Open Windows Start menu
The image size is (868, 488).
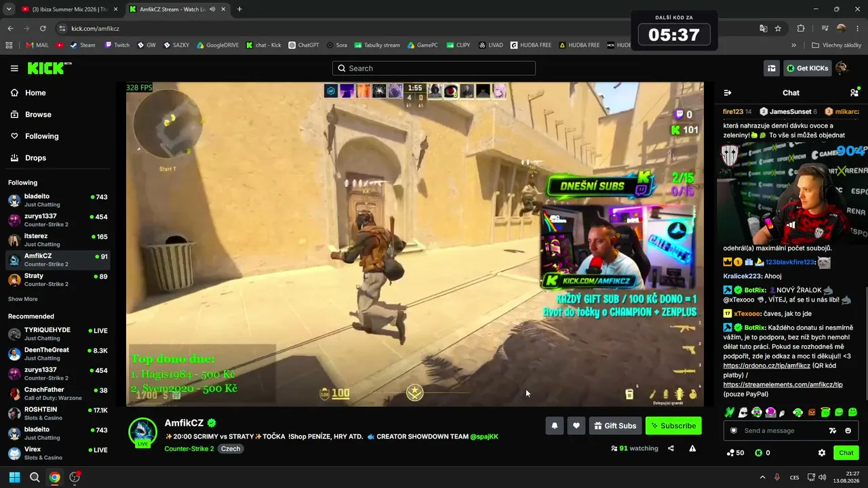[14, 477]
